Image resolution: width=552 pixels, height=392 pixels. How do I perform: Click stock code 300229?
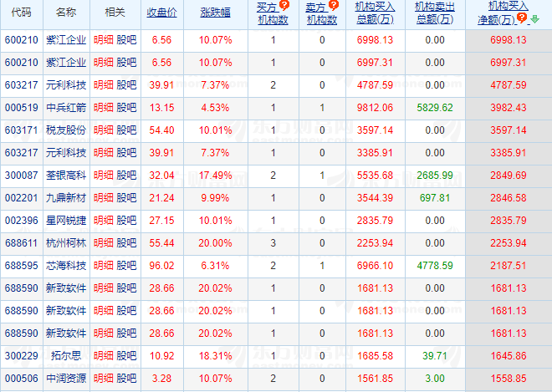[x=22, y=356]
